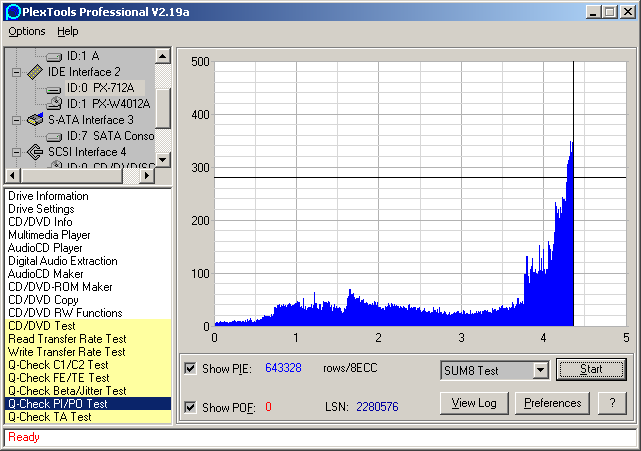The height and width of the screenshot is (451, 641).
Task: Click the SATA Conso drive icon
Action: [x=54, y=137]
